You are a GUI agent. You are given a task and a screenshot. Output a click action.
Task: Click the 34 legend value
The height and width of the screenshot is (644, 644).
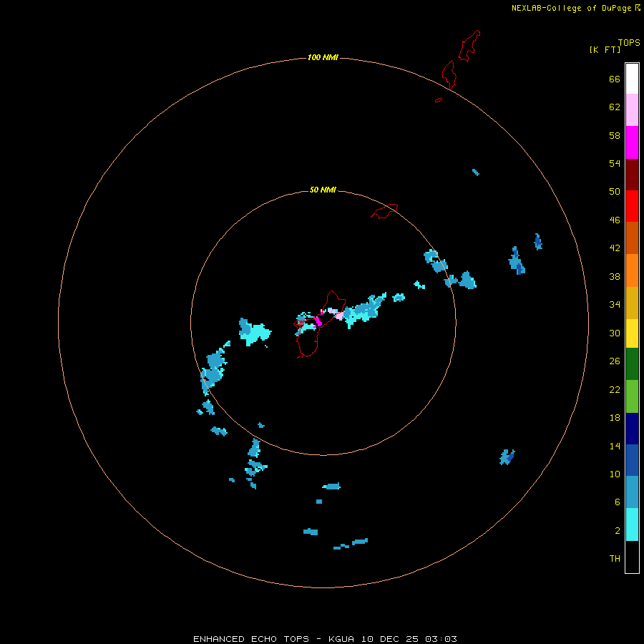coord(615,304)
